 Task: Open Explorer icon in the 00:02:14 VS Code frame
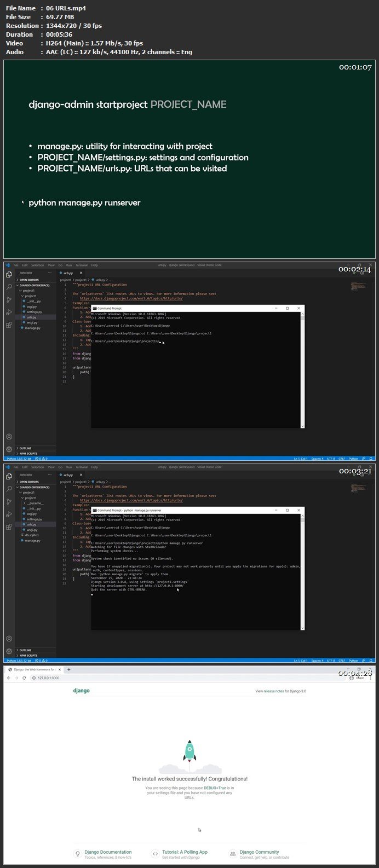[9, 275]
